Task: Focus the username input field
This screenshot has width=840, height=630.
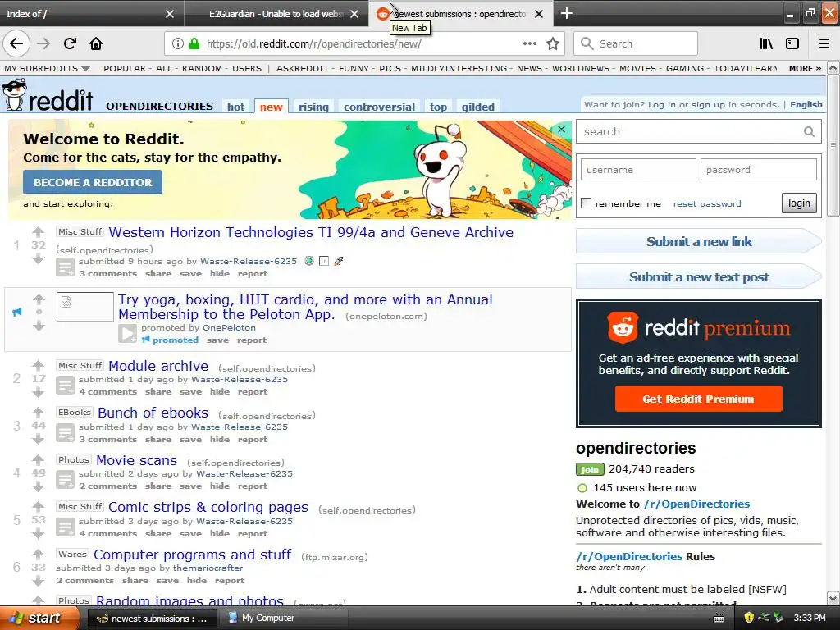Action: click(638, 170)
